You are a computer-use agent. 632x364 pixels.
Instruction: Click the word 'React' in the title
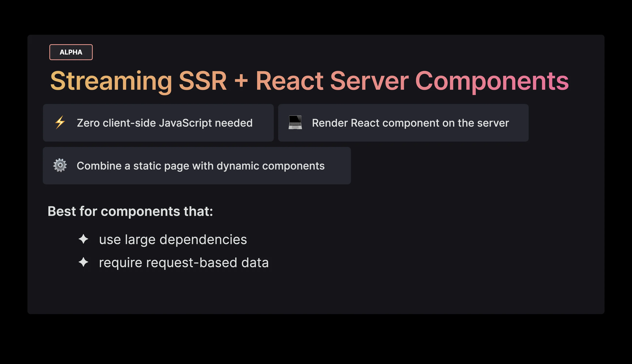tap(289, 81)
